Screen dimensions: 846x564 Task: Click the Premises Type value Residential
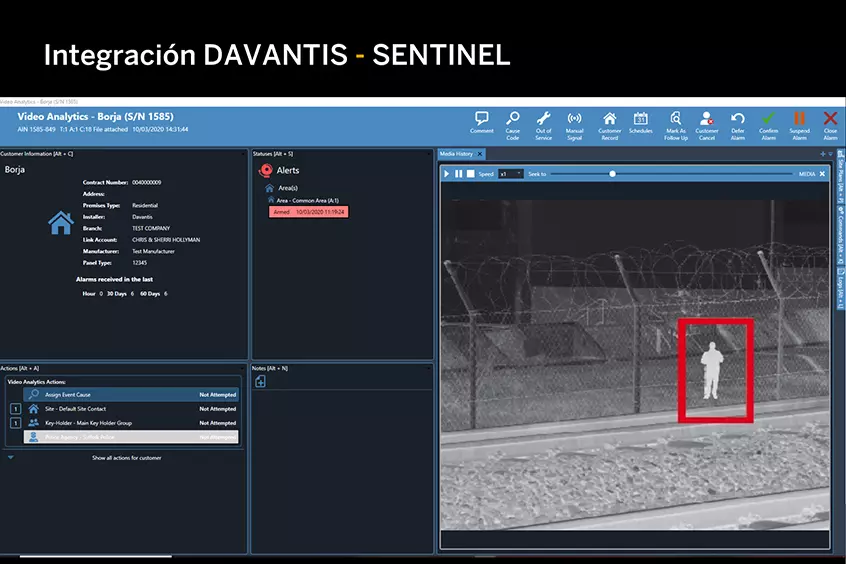145,206
